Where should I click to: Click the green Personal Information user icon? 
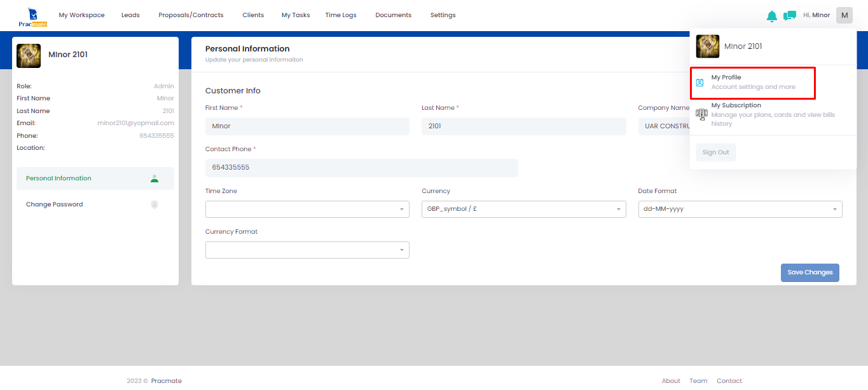tap(154, 178)
